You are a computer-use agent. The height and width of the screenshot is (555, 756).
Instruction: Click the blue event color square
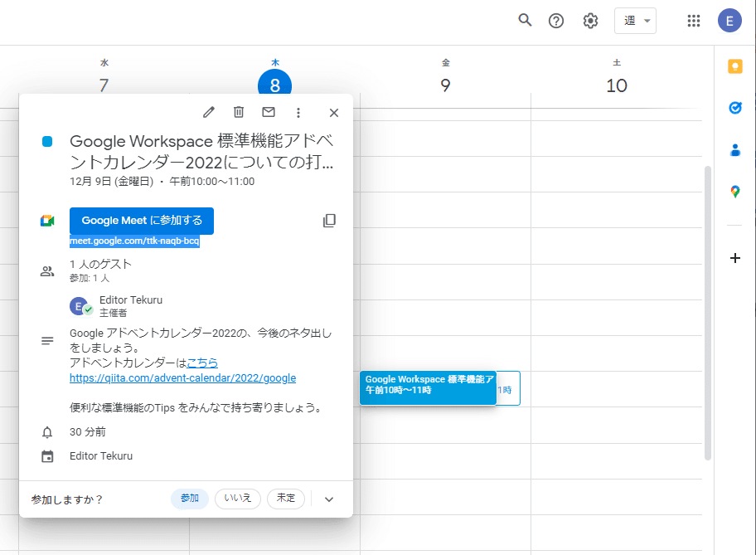(x=46, y=141)
